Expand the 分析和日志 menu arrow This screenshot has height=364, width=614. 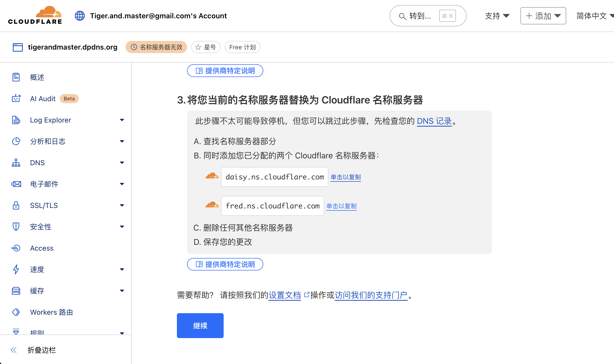[122, 141]
